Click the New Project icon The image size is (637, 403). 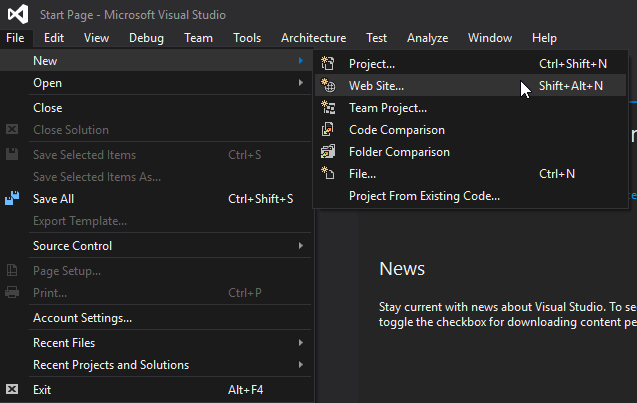[328, 64]
